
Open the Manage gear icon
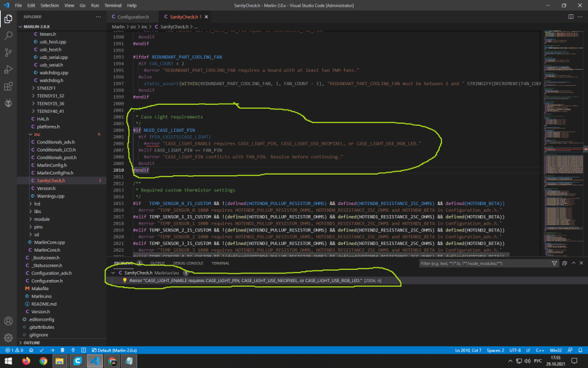click(x=8, y=338)
